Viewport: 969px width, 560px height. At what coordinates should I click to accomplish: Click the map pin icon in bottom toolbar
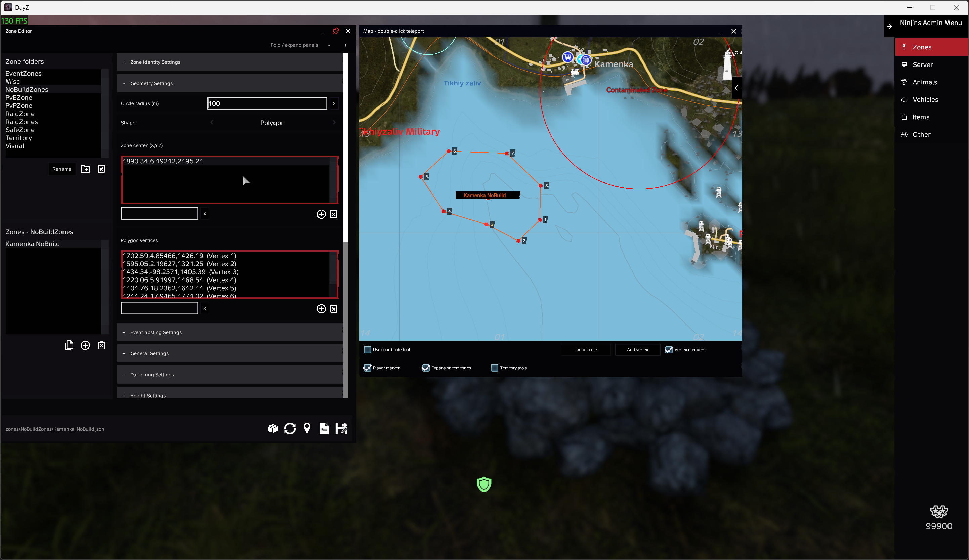click(x=307, y=428)
